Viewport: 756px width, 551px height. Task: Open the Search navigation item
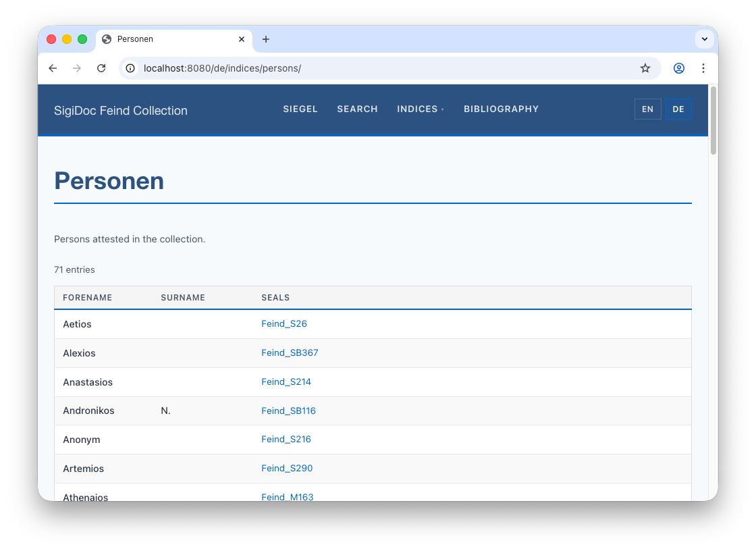click(x=357, y=109)
